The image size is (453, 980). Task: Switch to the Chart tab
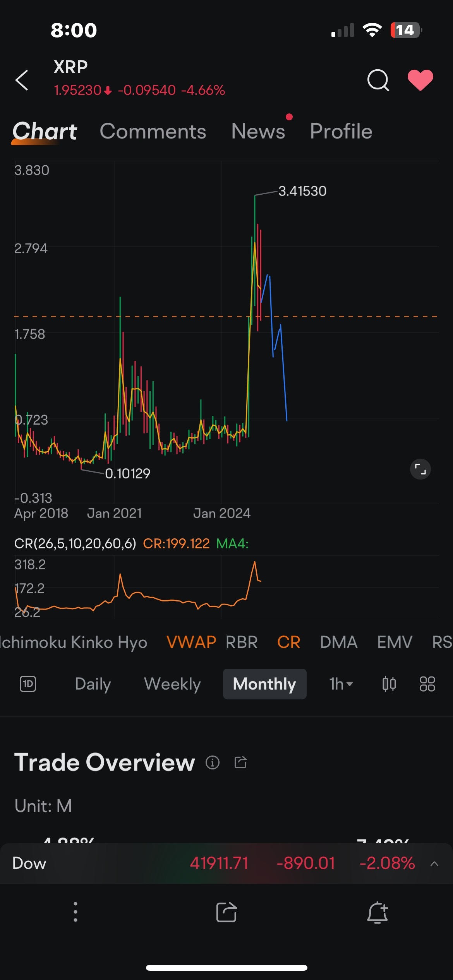point(45,132)
